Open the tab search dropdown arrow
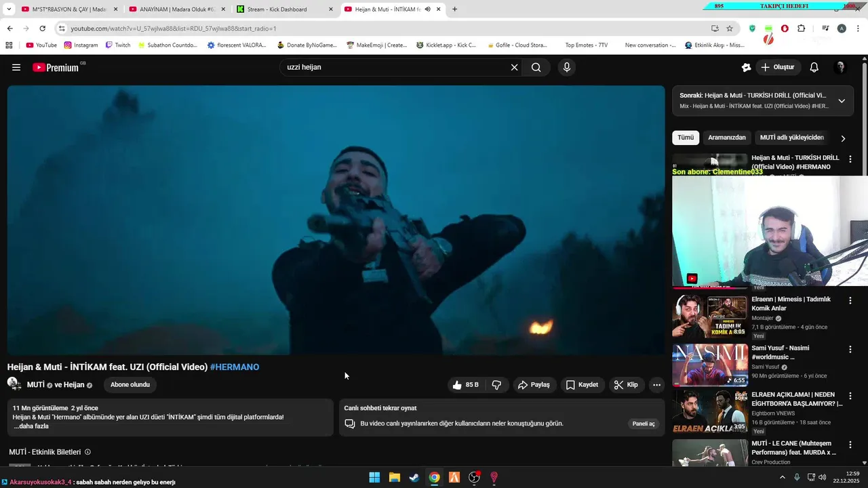The image size is (868, 488). coord(9,9)
